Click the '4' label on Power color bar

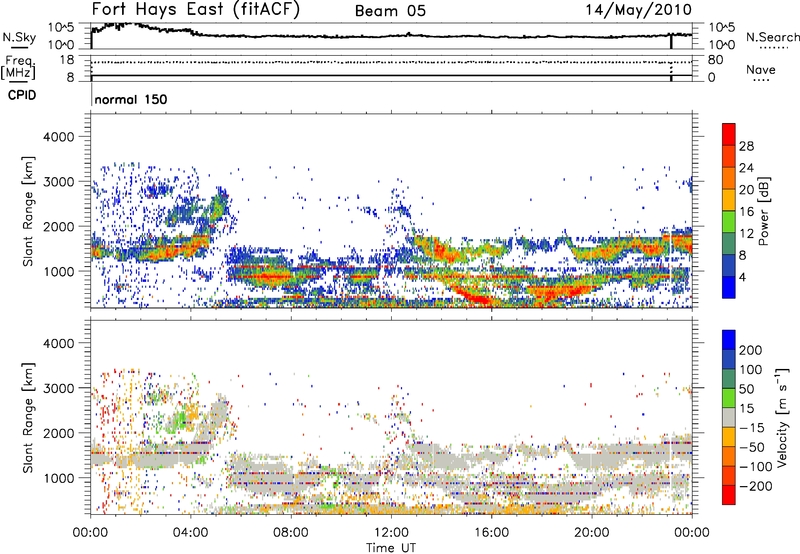743,277
